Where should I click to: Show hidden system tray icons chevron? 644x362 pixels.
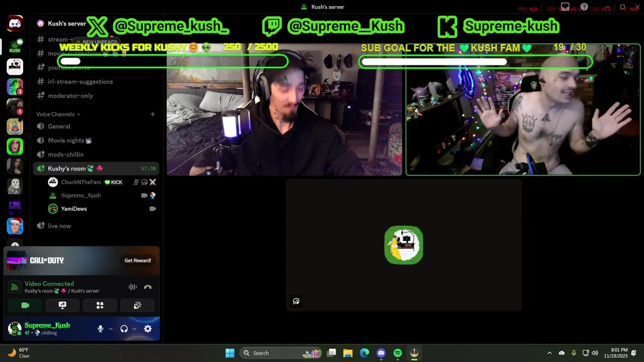tap(549, 353)
